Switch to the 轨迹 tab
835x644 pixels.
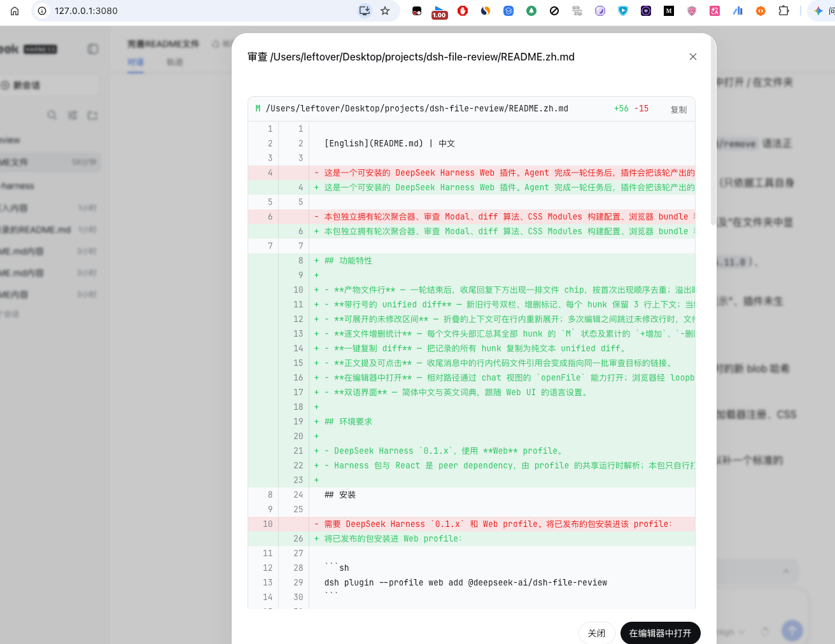point(175,62)
